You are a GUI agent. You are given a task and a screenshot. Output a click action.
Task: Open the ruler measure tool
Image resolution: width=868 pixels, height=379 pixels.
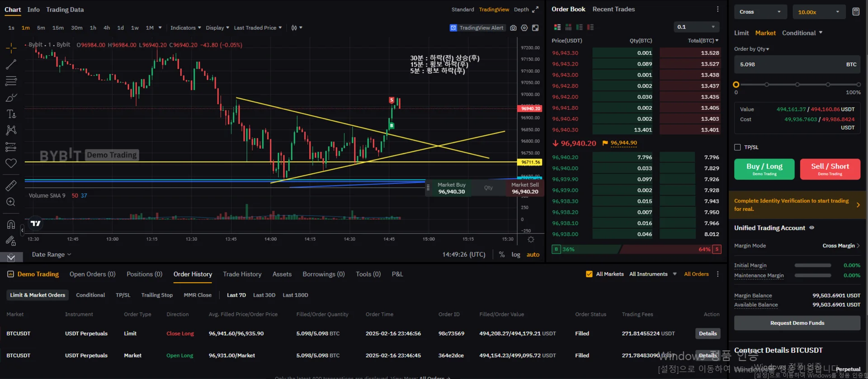tap(11, 185)
